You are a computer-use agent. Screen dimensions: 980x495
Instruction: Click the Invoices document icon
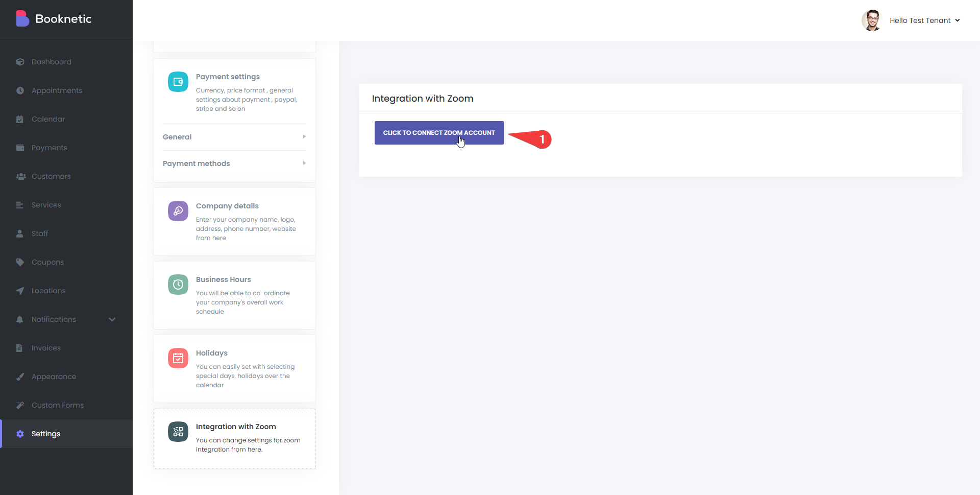click(x=19, y=348)
